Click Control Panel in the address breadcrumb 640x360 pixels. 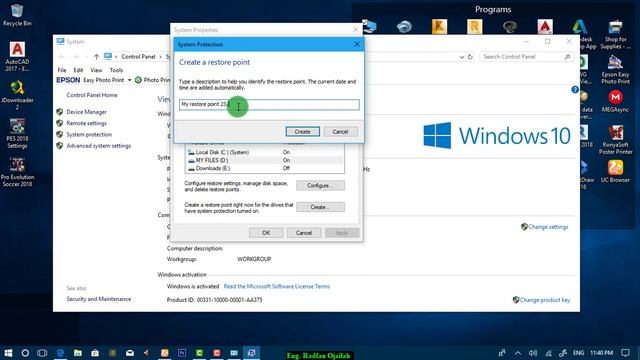138,57
